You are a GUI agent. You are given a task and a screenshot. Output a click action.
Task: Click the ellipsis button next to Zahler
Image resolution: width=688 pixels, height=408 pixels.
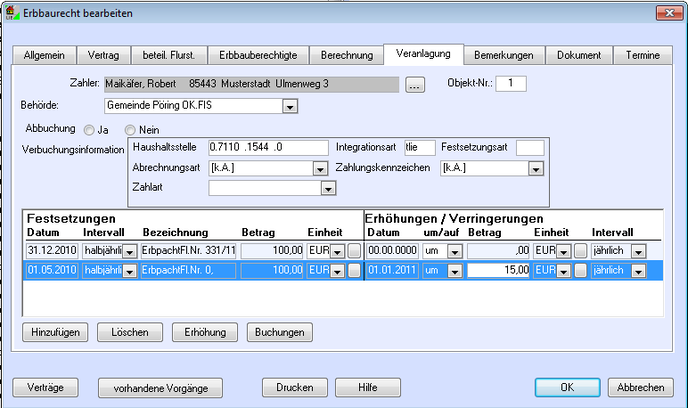[x=416, y=85]
